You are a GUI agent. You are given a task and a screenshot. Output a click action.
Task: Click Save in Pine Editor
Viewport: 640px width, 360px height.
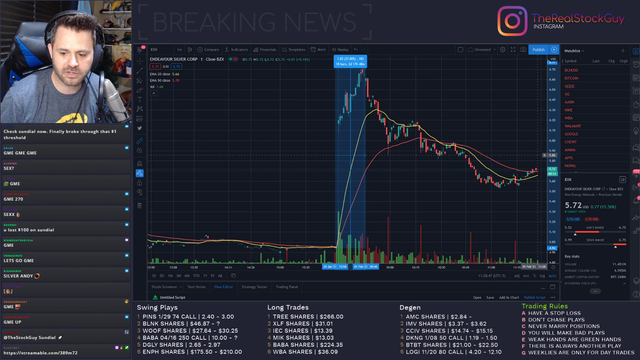(490, 298)
